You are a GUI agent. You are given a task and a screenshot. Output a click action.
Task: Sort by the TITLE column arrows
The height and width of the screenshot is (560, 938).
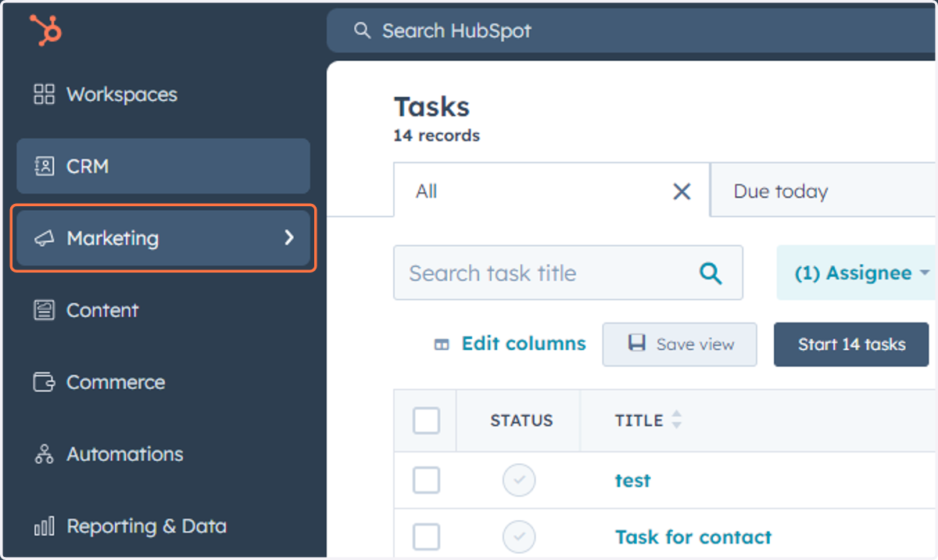(x=676, y=420)
